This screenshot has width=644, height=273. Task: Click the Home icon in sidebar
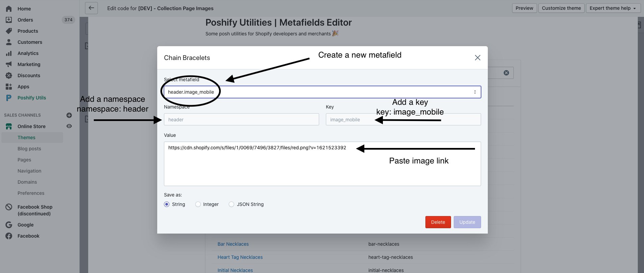pos(9,9)
